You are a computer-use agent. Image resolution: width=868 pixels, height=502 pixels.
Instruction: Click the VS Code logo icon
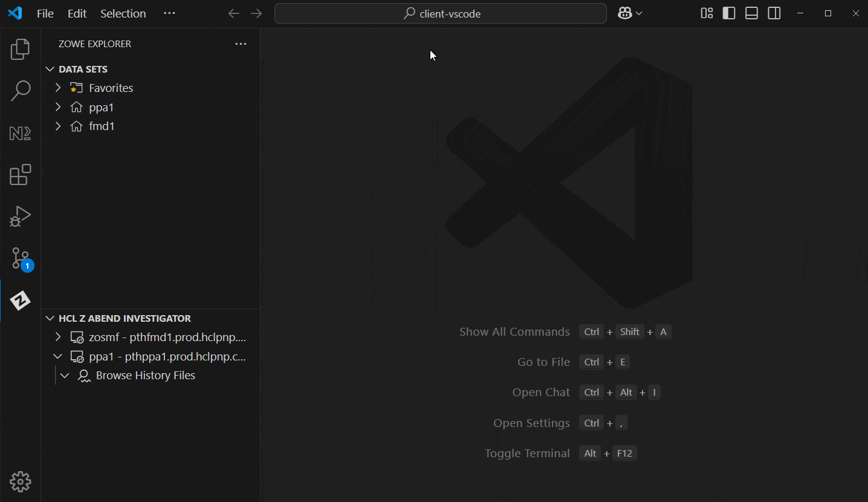coord(15,13)
